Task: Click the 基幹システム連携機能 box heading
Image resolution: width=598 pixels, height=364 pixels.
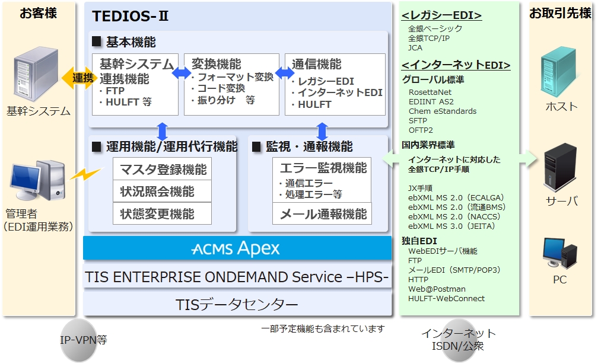Action: point(136,71)
